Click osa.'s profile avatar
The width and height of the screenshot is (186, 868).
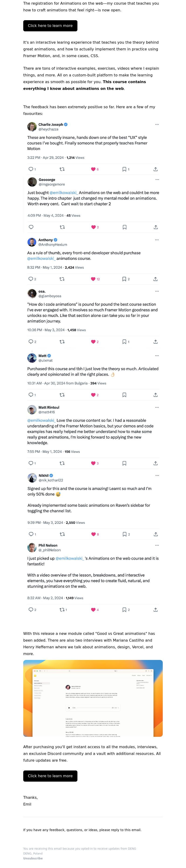click(32, 294)
